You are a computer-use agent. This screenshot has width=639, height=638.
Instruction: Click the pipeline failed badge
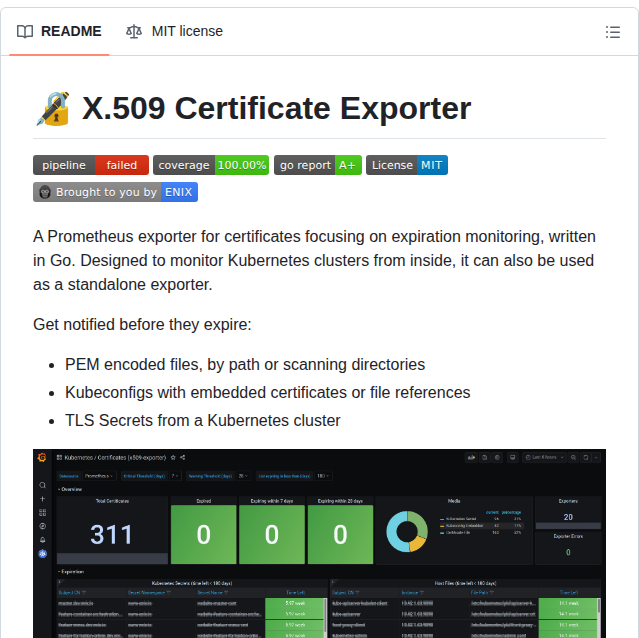pos(91,165)
